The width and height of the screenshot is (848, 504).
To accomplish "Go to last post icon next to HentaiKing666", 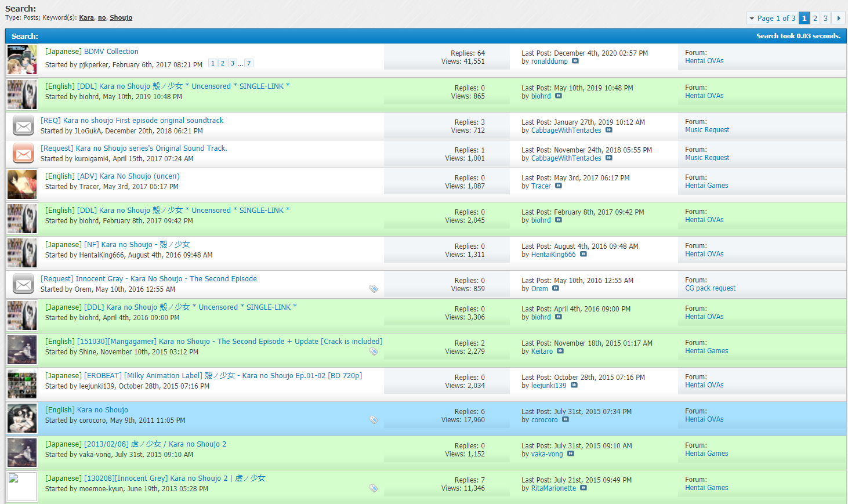I will pos(584,254).
